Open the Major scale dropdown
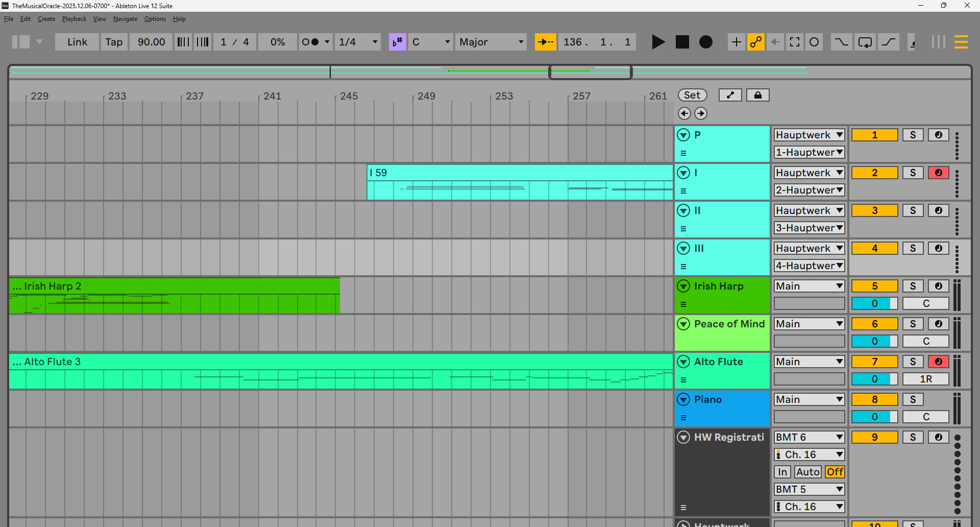Screen dimensions: 980x527 pos(492,42)
